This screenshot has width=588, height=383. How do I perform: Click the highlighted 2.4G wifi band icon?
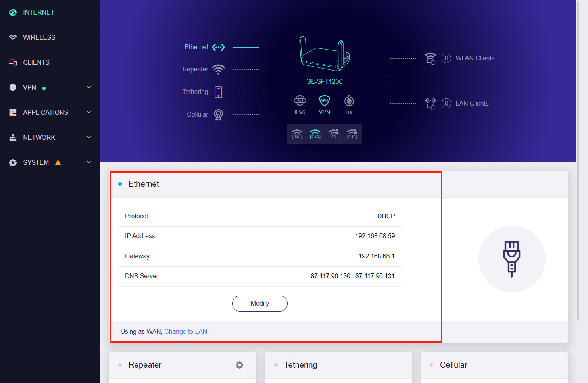315,134
